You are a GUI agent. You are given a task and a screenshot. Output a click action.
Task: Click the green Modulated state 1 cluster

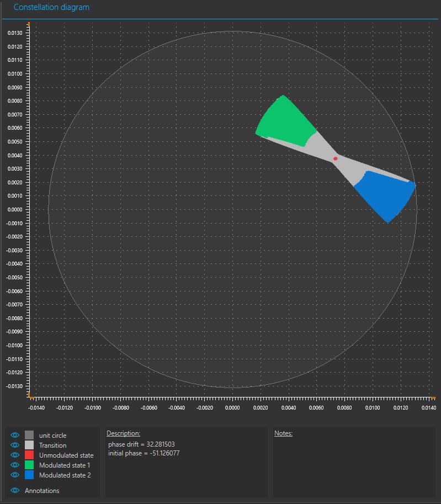[285, 120]
